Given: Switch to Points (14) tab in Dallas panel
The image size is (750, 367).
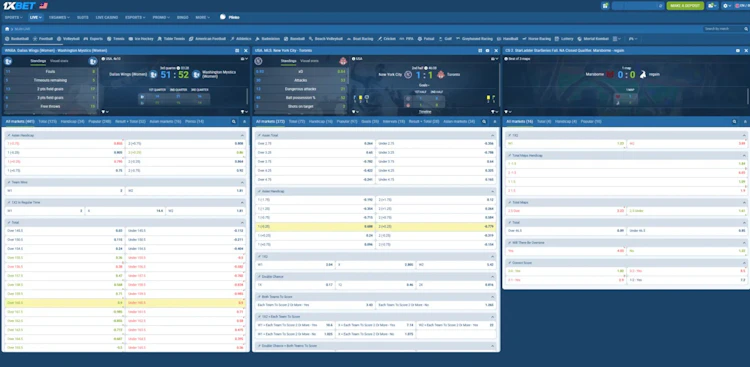Looking at the screenshot, I should (x=195, y=122).
